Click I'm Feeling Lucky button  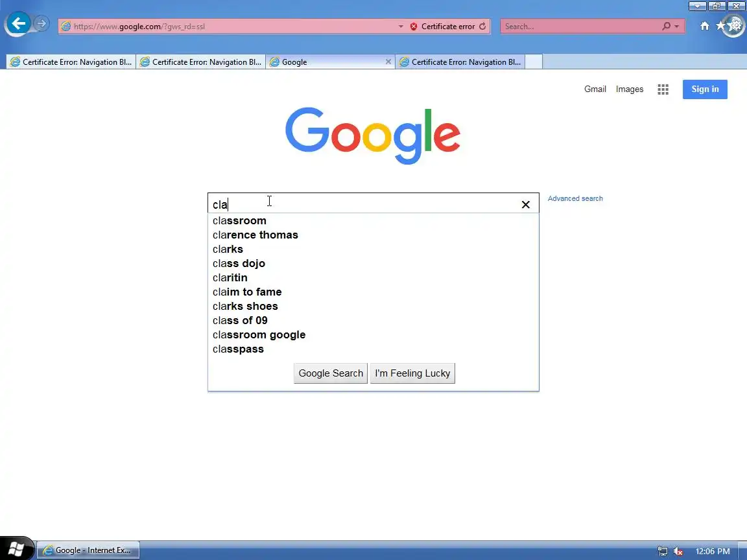[x=412, y=373]
